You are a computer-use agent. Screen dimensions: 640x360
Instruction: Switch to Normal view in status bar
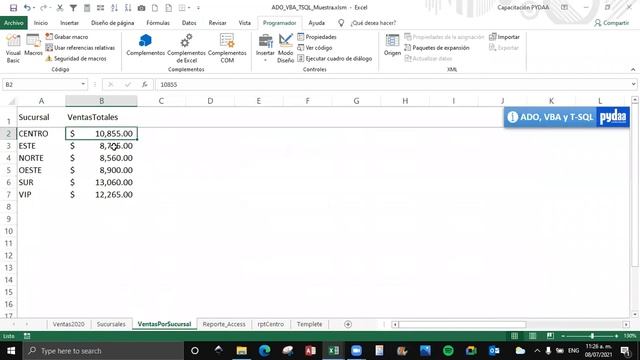[515, 336]
